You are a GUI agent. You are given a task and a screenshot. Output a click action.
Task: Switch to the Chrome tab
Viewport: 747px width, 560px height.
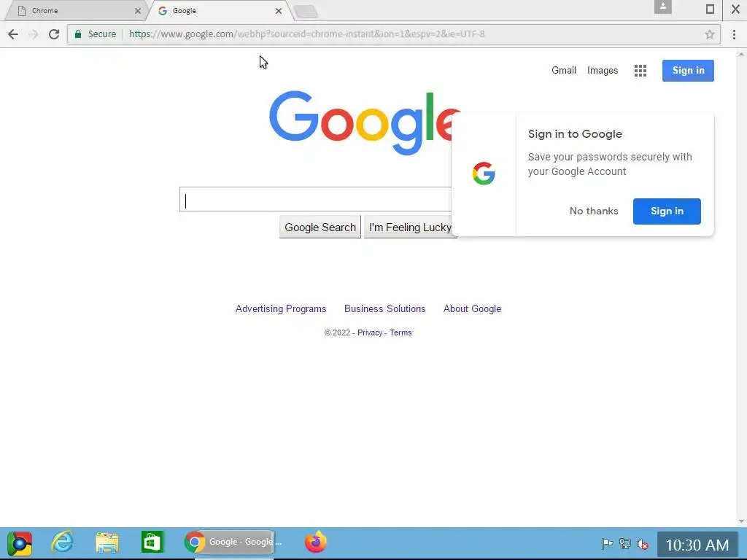[76, 10]
